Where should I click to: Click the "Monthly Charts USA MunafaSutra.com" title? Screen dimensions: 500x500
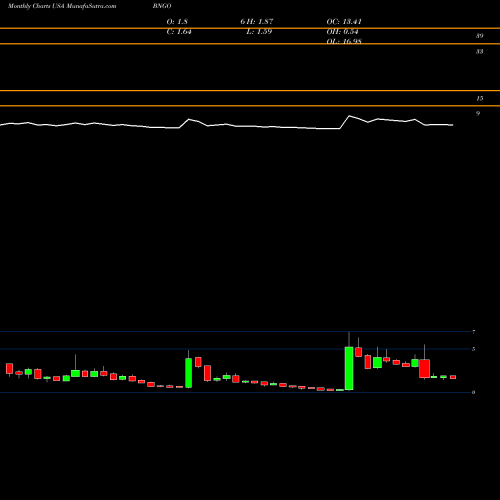[62, 6]
